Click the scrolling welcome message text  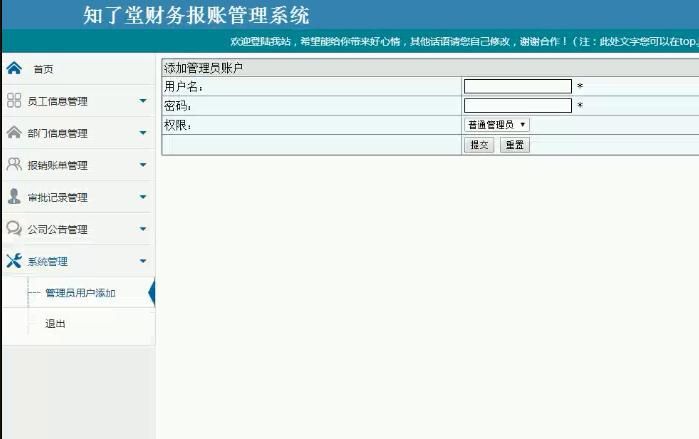click(464, 41)
